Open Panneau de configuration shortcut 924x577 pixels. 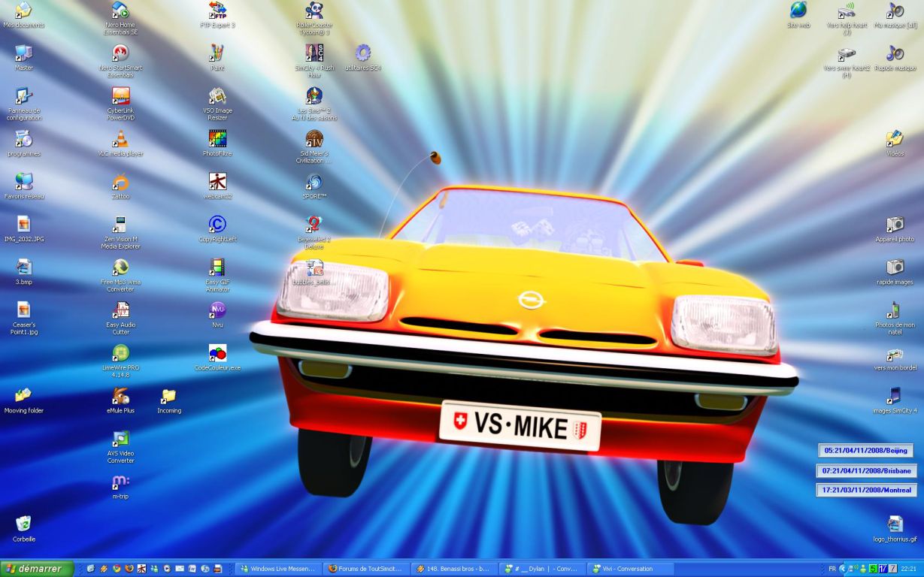[x=23, y=96]
